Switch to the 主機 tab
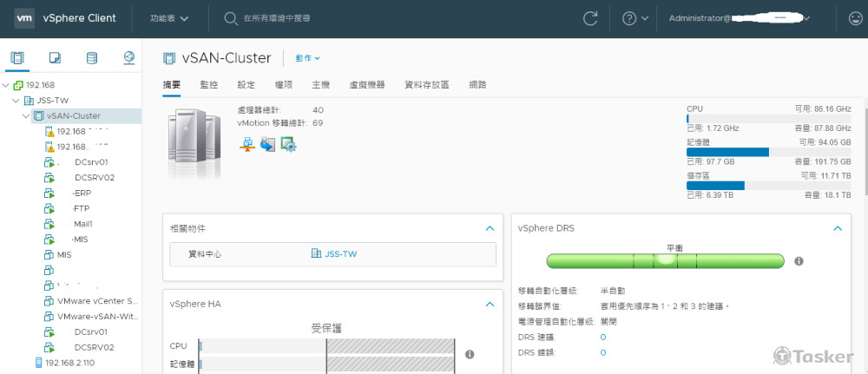The image size is (868, 374). [321, 85]
